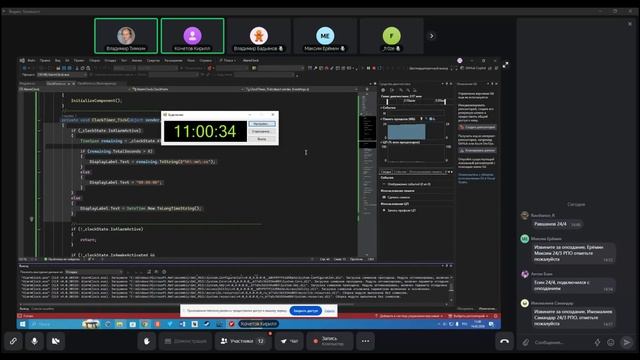Image resolution: width=640 pixels, height=360 pixels.
Task: Hang up with the end call button
Action: pyautogui.click(x=504, y=341)
